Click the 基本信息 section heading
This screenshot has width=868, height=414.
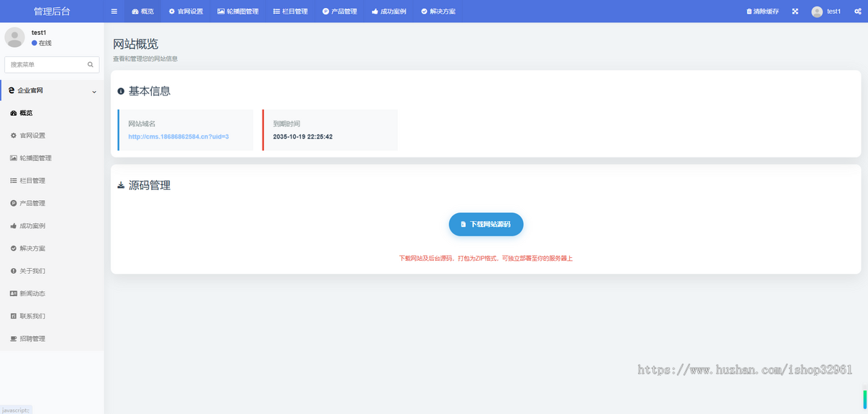(150, 91)
